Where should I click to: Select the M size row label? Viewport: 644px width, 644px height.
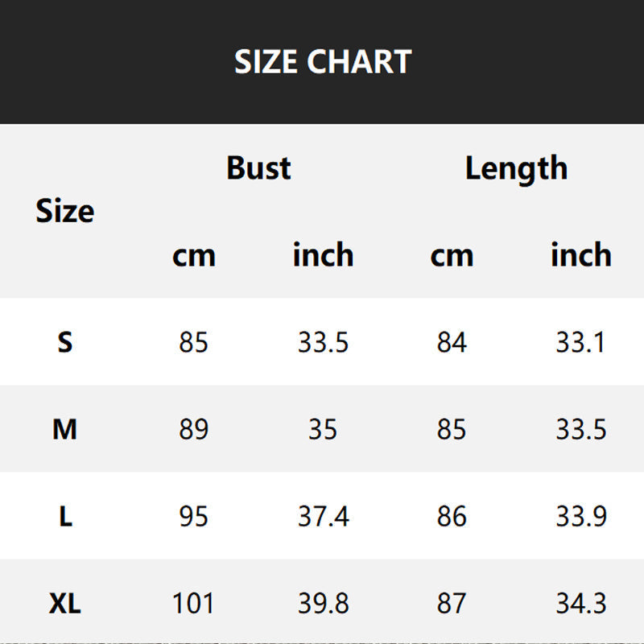[x=65, y=430]
